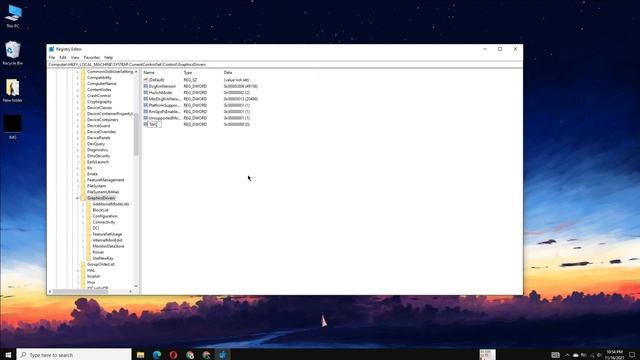Select the FeatureSetUsage subkey

tap(107, 234)
